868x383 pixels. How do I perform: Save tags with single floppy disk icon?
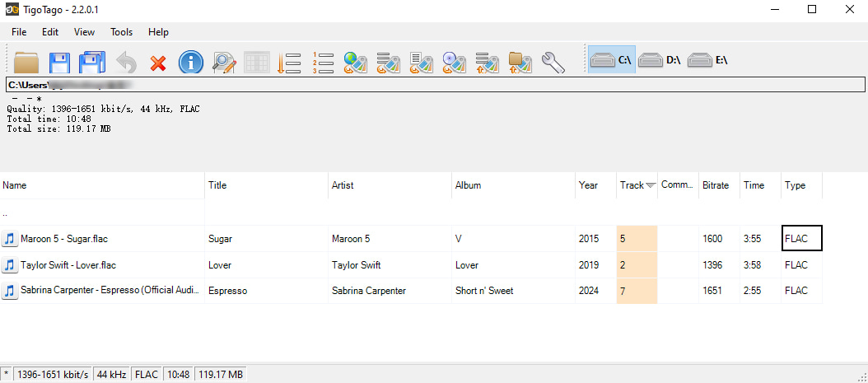(x=59, y=62)
